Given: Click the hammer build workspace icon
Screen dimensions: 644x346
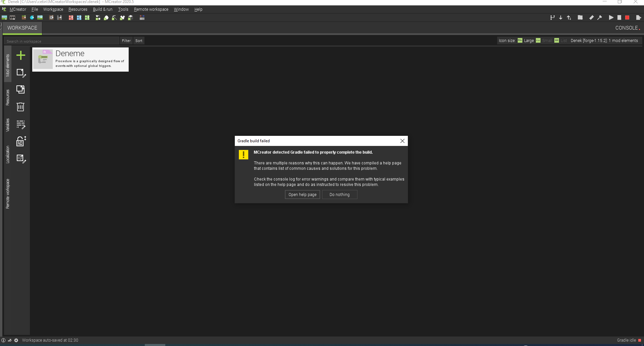Looking at the screenshot, I should click(600, 18).
